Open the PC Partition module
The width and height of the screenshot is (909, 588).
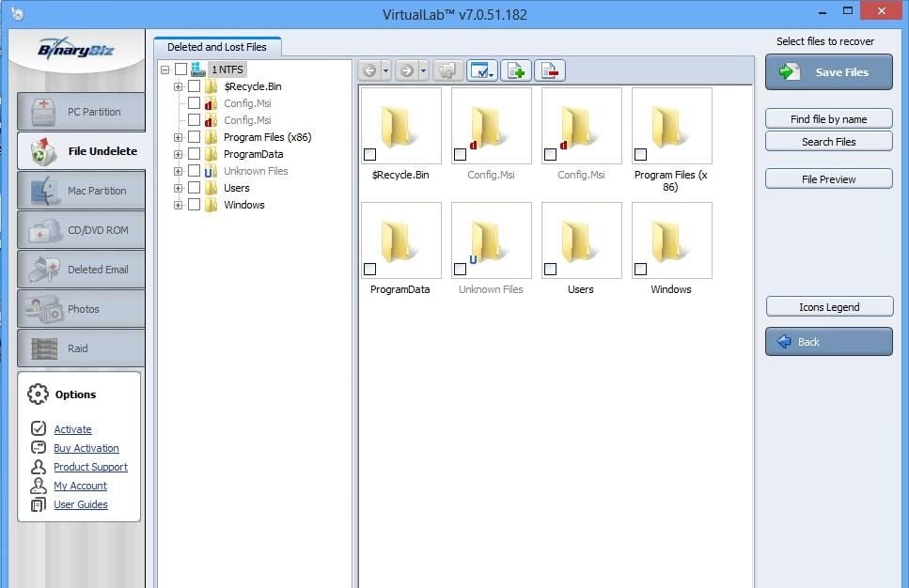pos(81,112)
